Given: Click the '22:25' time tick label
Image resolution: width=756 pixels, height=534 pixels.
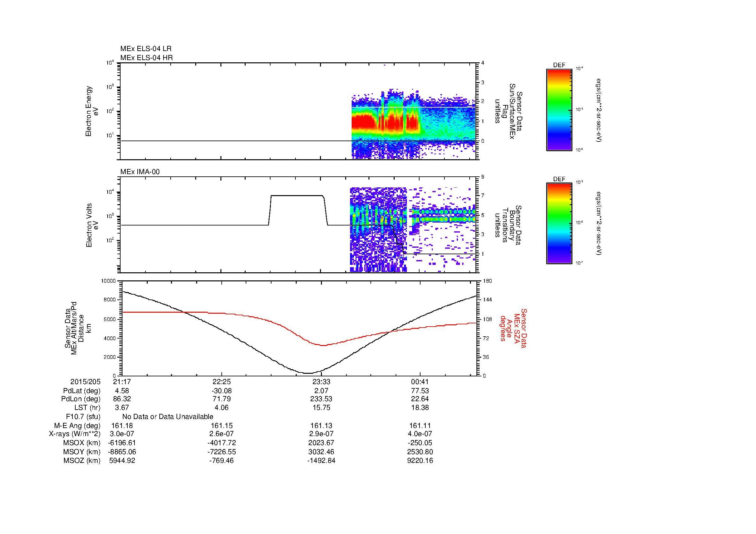Looking at the screenshot, I should (222, 382).
